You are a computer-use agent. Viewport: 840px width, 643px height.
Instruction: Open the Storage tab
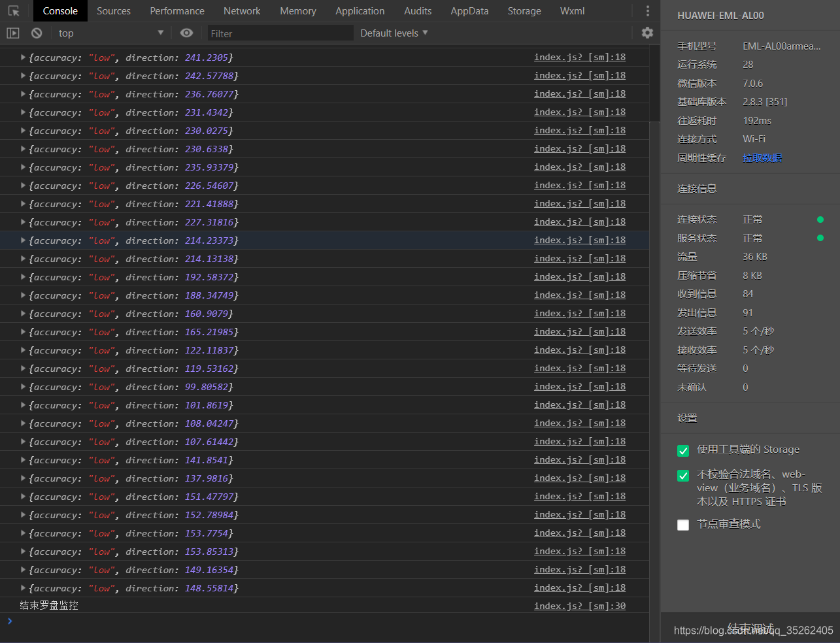[524, 11]
